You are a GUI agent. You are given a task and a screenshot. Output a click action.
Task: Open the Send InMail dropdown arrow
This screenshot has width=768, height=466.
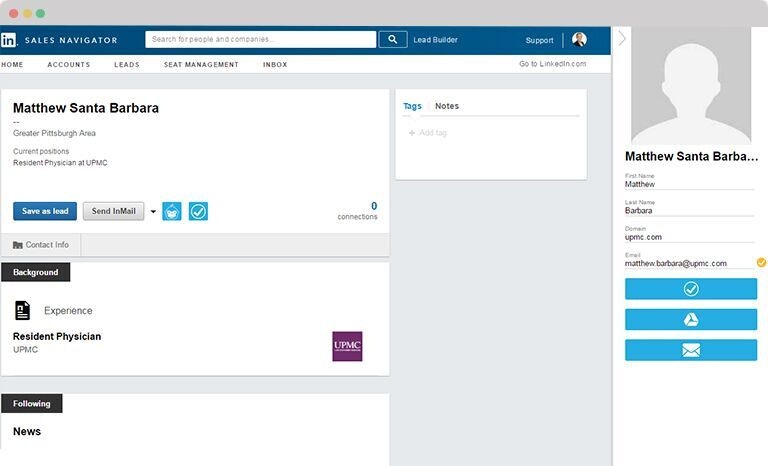(x=153, y=212)
